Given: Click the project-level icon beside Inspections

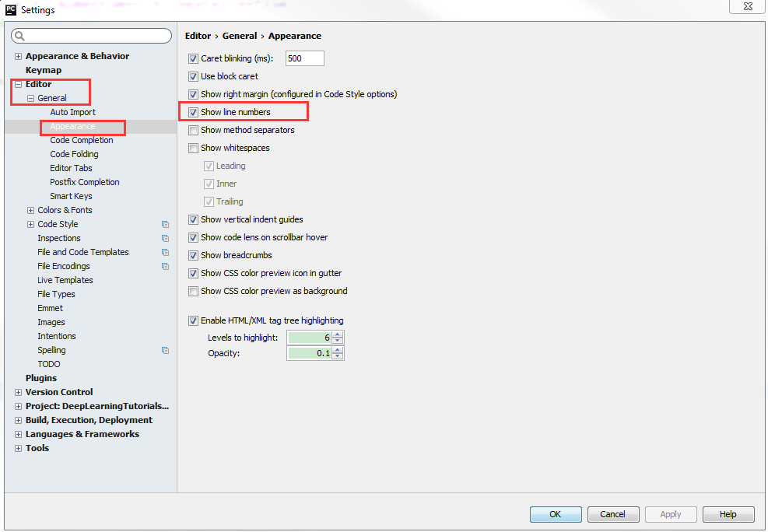Looking at the screenshot, I should click(165, 238).
